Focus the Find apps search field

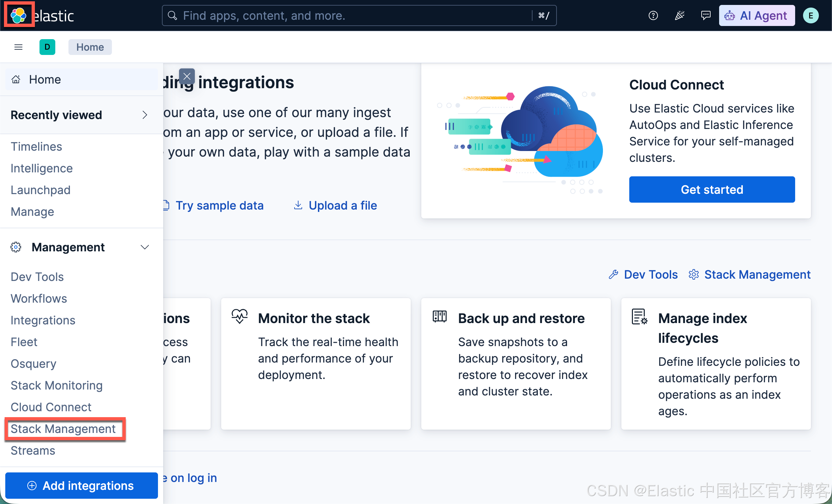click(359, 15)
